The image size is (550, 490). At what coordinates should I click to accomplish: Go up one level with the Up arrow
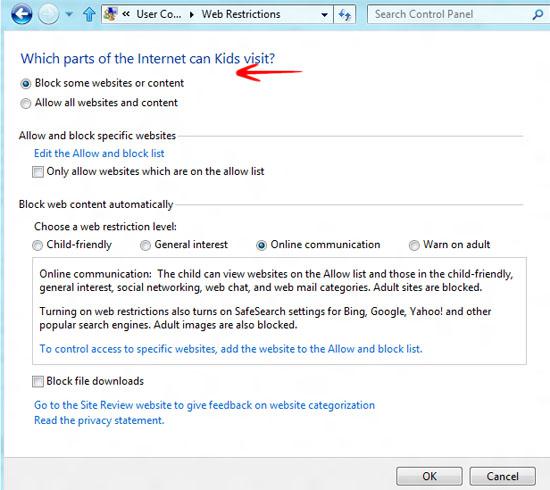(x=89, y=14)
